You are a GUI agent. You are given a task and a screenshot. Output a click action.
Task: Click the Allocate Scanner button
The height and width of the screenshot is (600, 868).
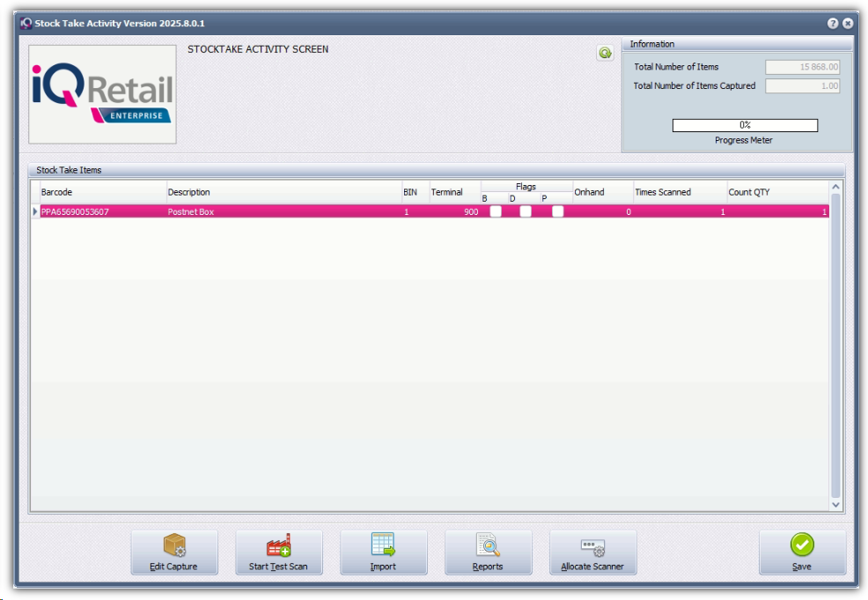click(x=592, y=552)
